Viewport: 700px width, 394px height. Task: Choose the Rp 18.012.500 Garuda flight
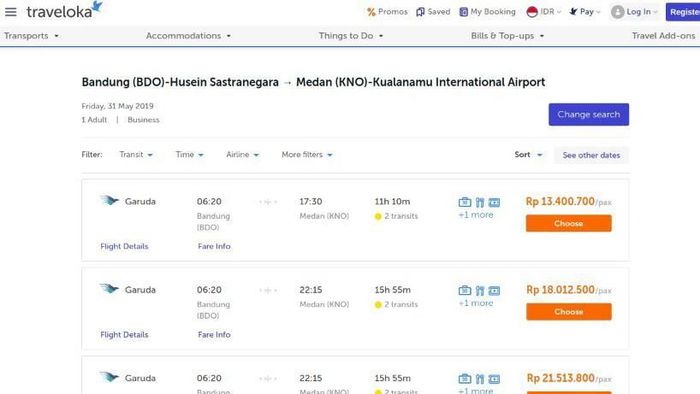pos(568,311)
